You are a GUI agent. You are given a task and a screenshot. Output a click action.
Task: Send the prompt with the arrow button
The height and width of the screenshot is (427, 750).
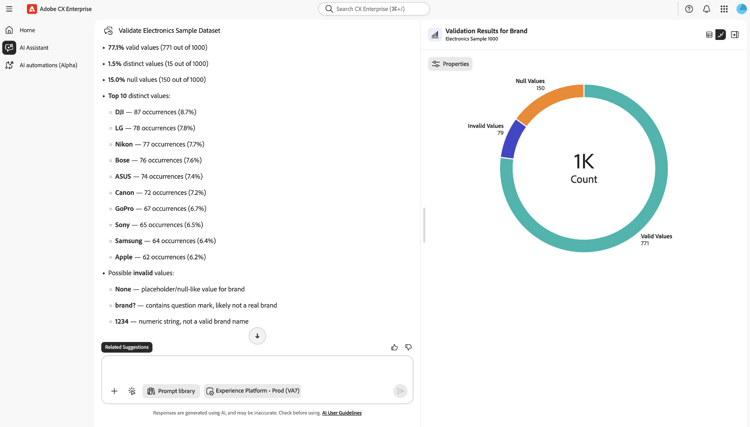coord(400,391)
